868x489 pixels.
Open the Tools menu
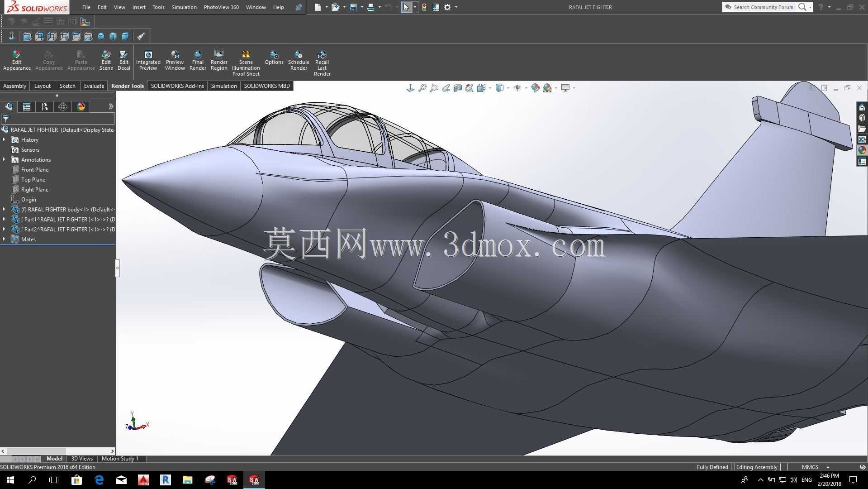point(158,7)
